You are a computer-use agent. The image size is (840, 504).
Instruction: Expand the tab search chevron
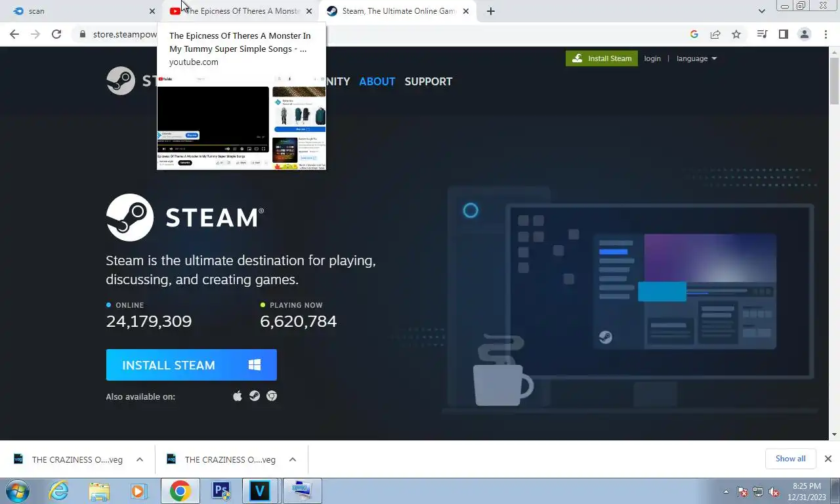(x=762, y=11)
